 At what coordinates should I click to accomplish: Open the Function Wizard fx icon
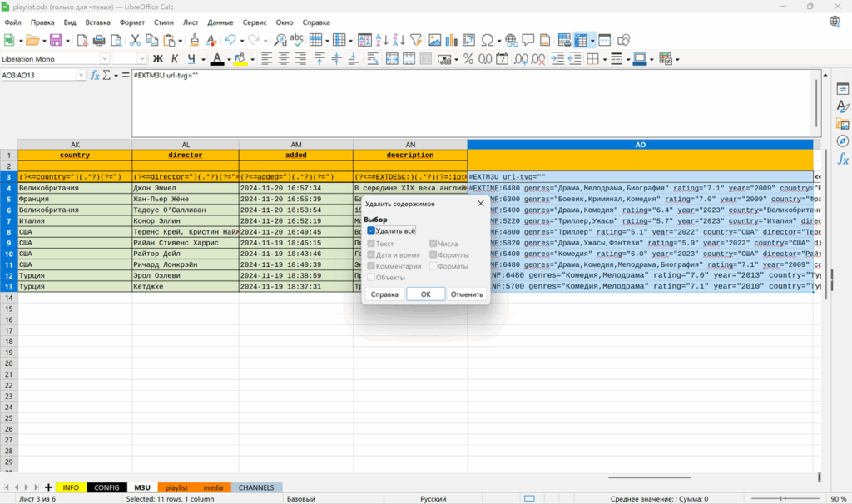pyautogui.click(x=95, y=75)
